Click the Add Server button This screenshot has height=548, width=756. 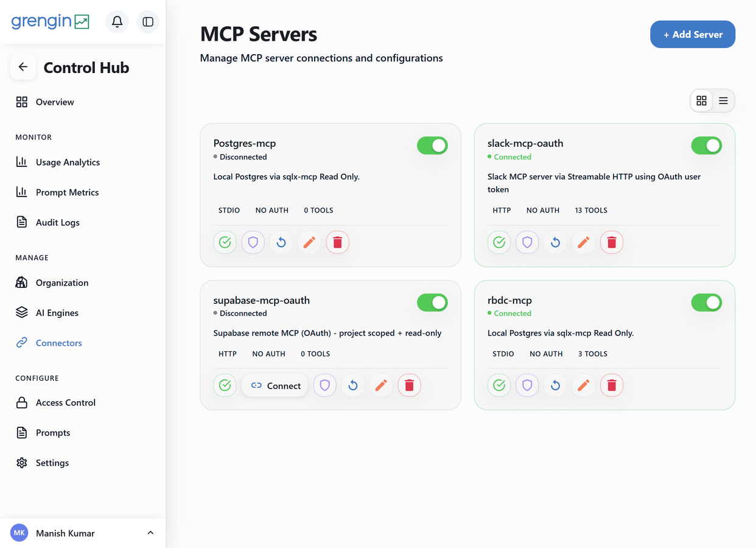(693, 34)
